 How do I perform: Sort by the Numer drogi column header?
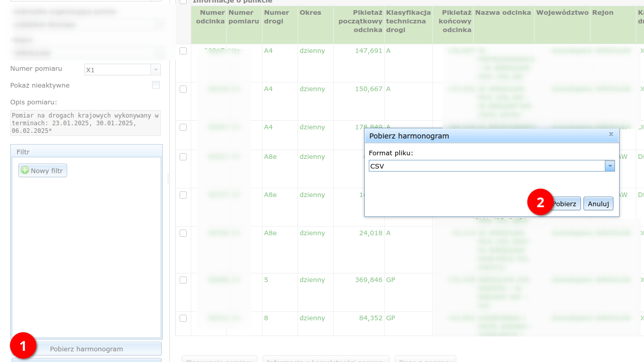point(280,25)
